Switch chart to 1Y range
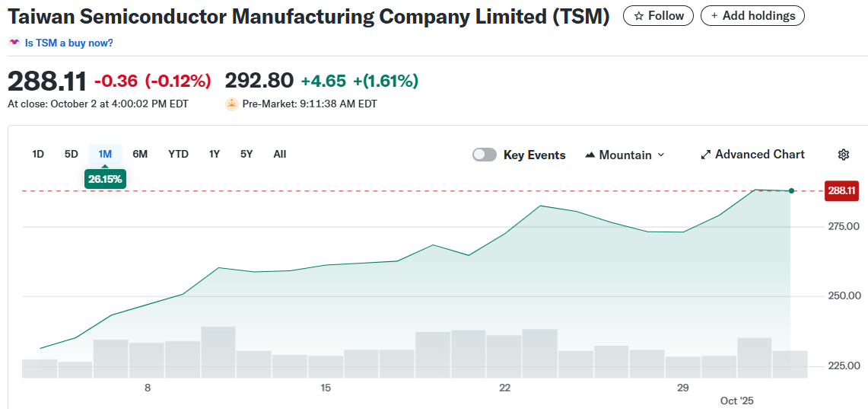The image size is (868, 409). pos(215,154)
